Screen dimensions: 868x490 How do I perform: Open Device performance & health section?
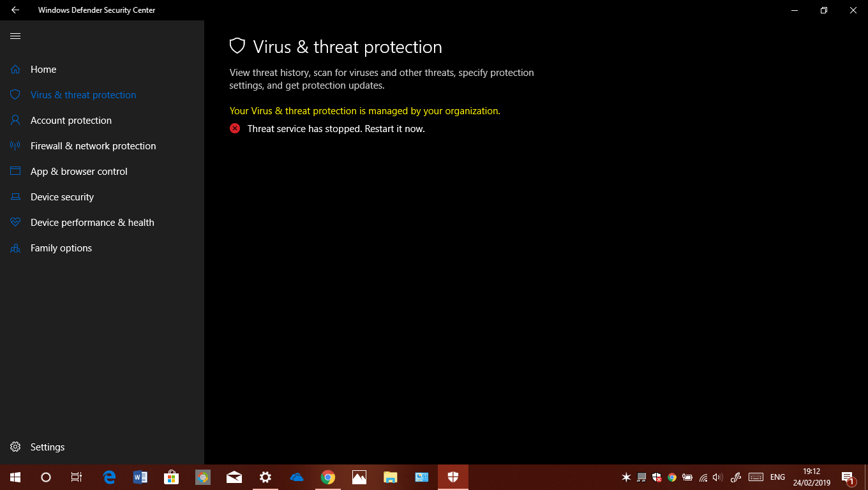[x=102, y=222]
